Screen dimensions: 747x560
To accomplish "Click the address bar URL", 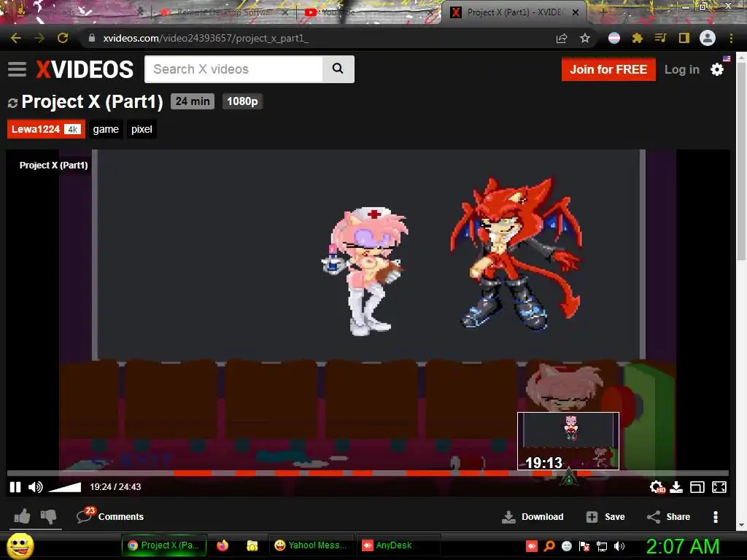I will [x=206, y=38].
